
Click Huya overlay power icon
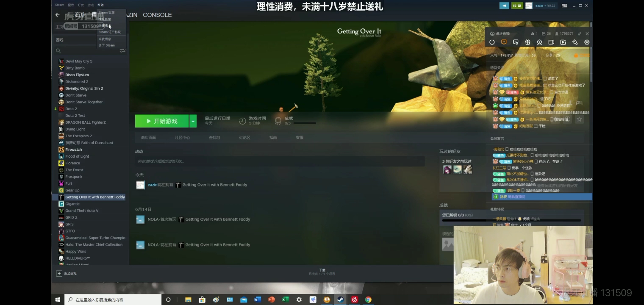click(492, 42)
